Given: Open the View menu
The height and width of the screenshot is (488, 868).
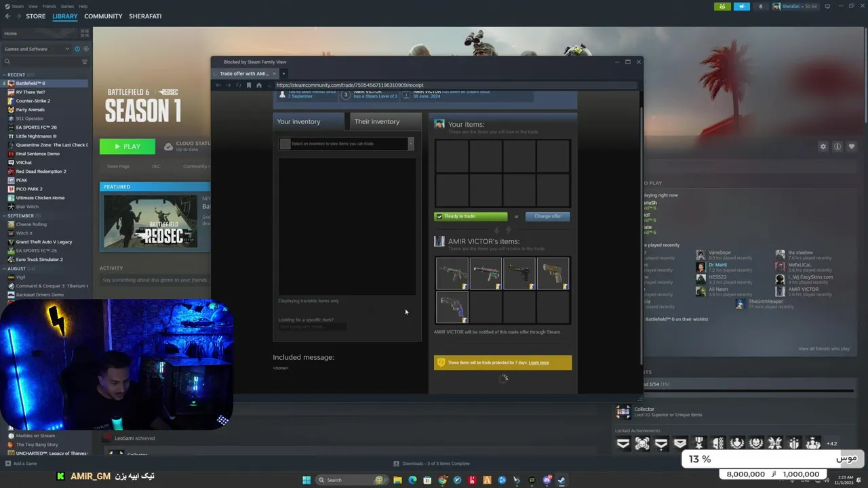Looking at the screenshot, I should pos(33,6).
